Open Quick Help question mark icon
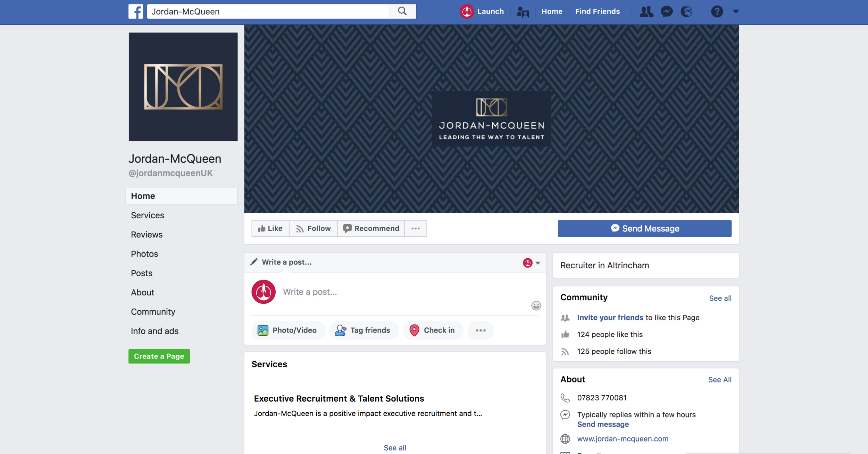 coord(717,11)
